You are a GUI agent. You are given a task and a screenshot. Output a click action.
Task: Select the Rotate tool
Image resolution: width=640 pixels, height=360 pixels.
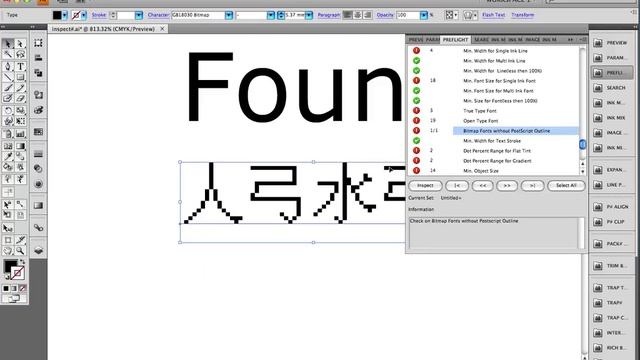[x=8, y=111]
